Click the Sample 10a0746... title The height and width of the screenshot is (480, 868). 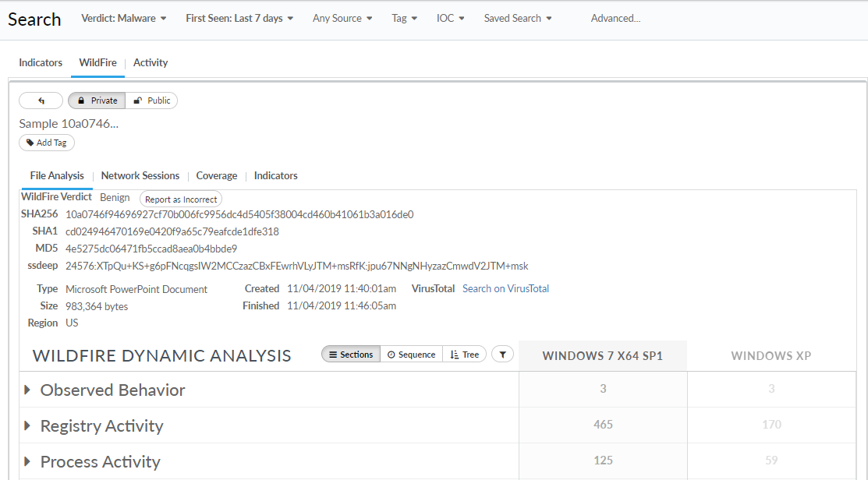(x=69, y=124)
